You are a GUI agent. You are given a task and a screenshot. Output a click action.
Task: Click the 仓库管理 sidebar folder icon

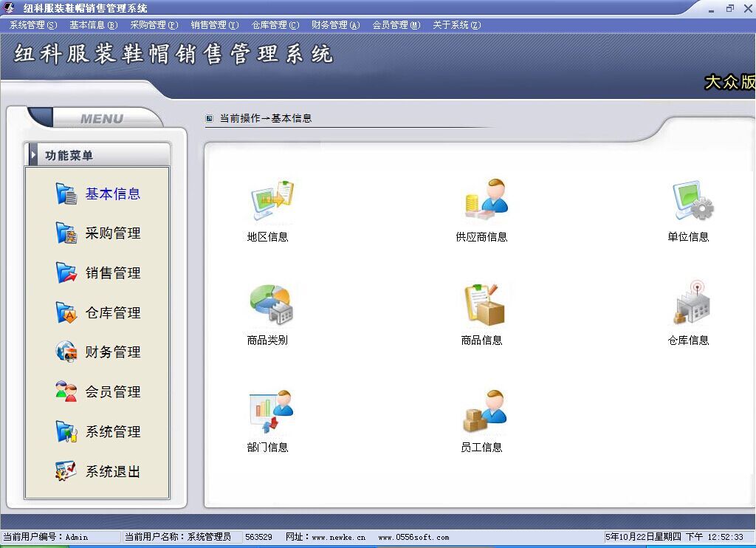[x=66, y=313]
